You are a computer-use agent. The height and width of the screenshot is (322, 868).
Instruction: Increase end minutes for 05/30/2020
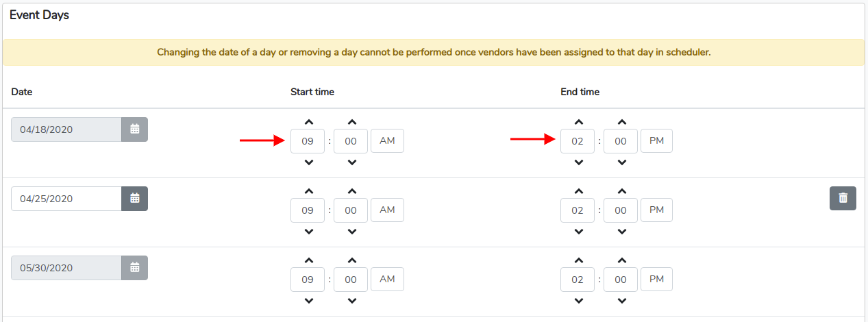[621, 261]
